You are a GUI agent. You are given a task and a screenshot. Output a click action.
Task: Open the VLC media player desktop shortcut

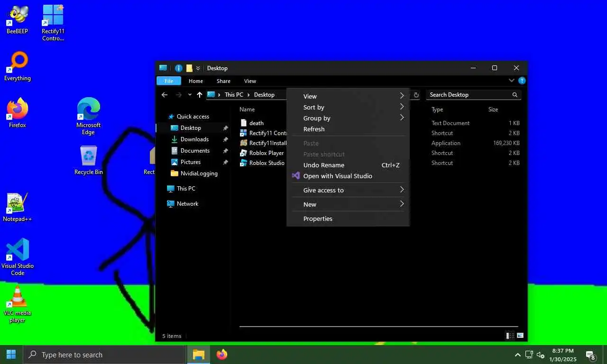click(x=17, y=304)
